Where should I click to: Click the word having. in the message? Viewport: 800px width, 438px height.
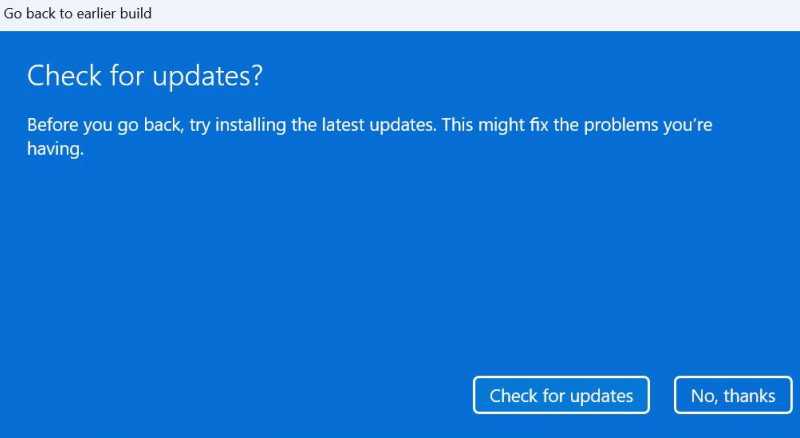click(55, 149)
